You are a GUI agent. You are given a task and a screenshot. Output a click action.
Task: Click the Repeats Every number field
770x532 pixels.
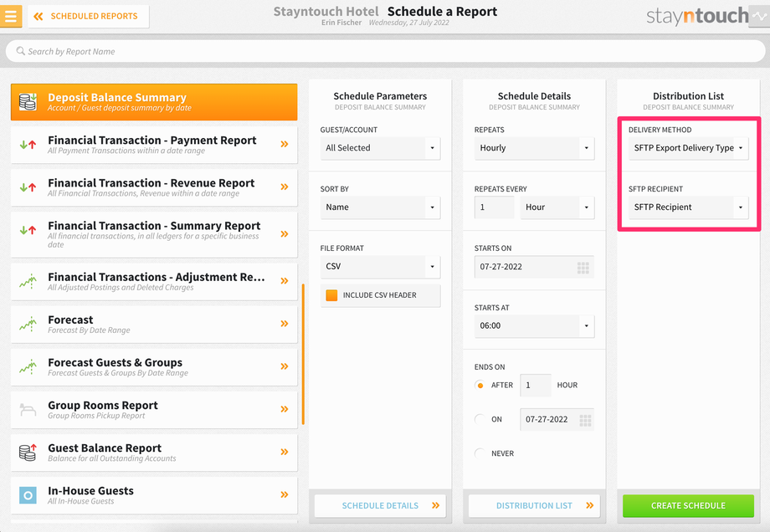tap(494, 207)
